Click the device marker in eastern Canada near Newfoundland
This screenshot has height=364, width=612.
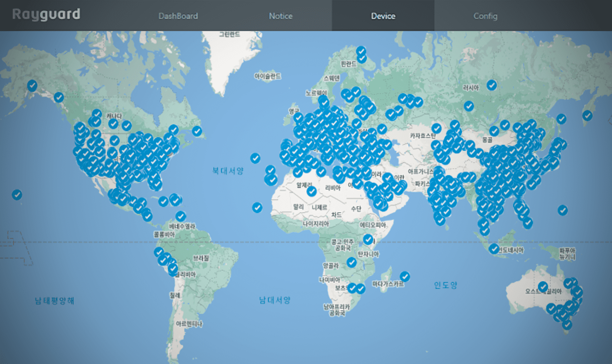197,131
